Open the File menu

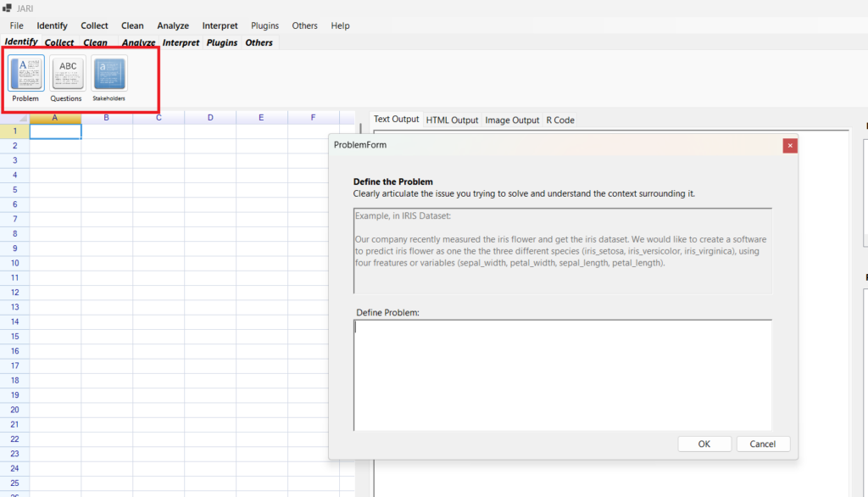point(17,25)
